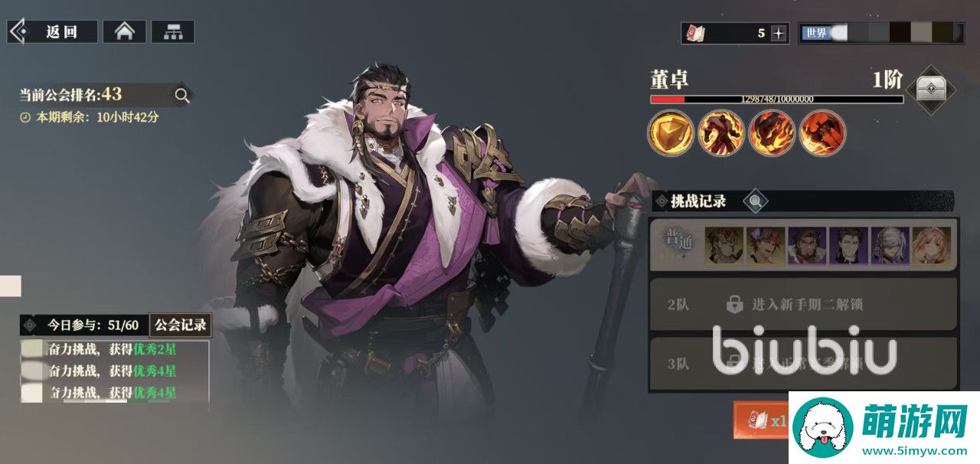Add more challenge tickets with plus icon
The image size is (980, 464).
[x=779, y=33]
